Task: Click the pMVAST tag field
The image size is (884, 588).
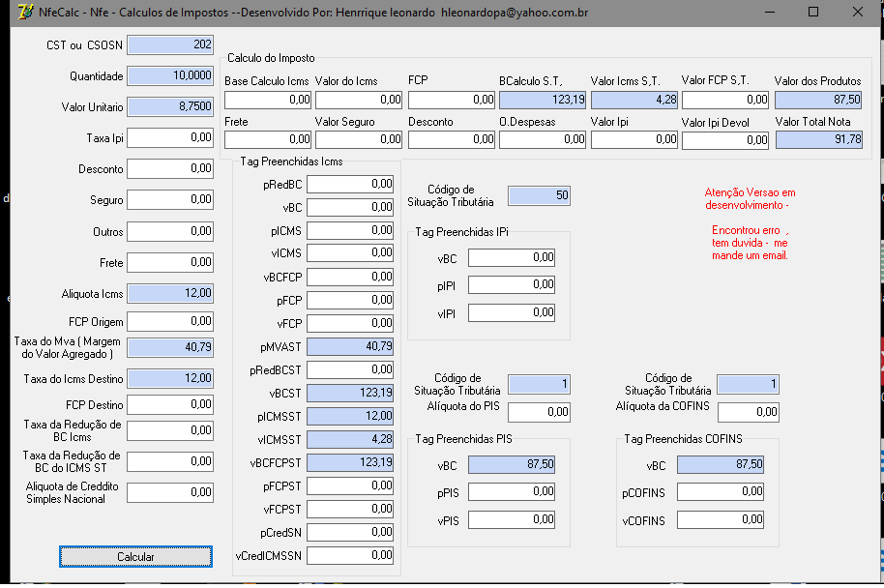Action: click(x=350, y=347)
